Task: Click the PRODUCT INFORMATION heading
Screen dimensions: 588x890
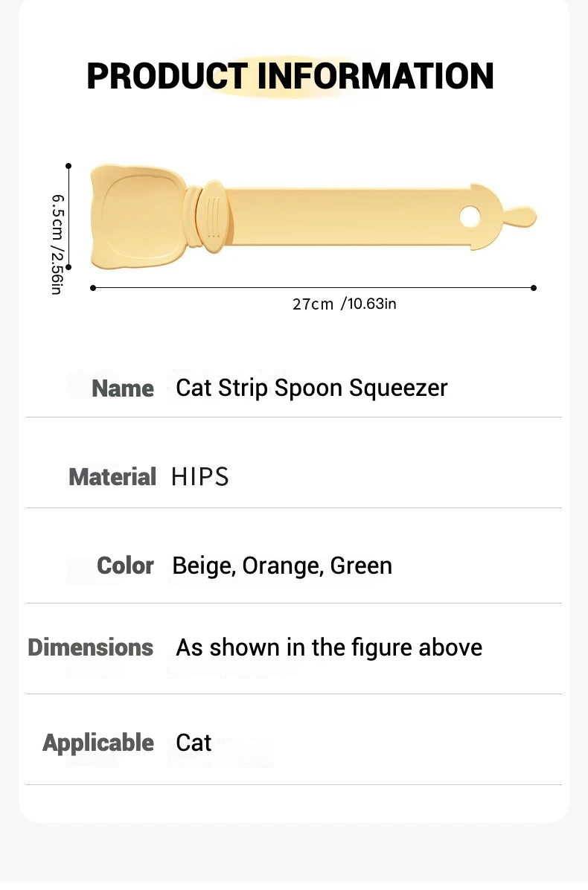Action: [290, 76]
